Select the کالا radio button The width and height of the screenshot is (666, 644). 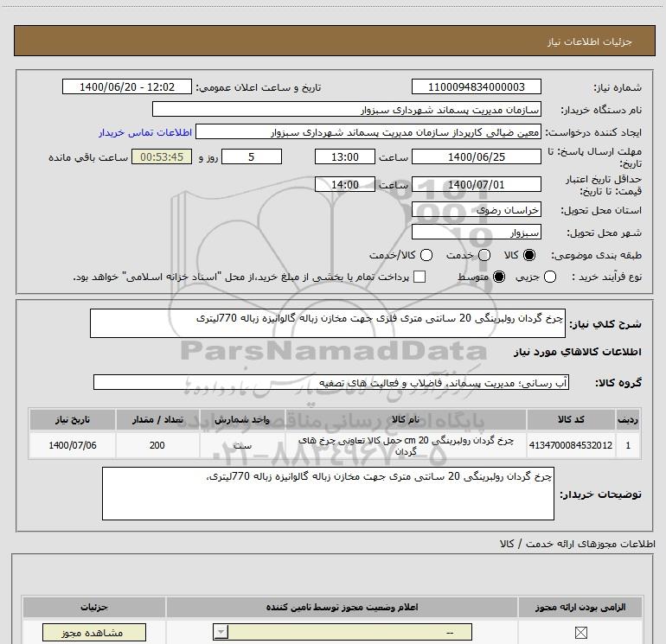pos(529,255)
